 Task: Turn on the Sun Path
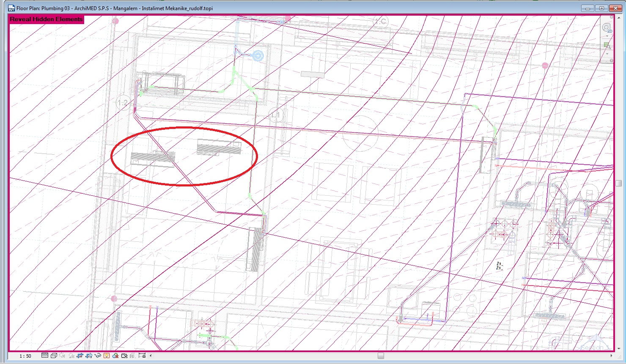[x=63, y=356]
